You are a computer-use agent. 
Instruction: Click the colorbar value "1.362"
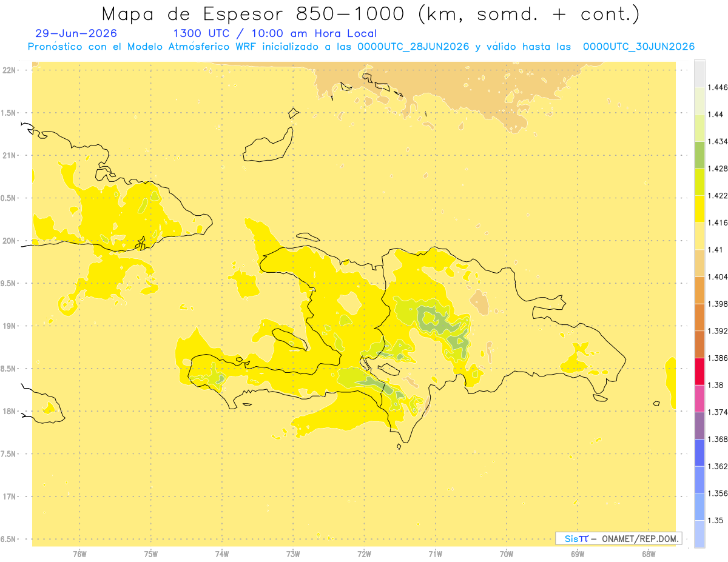(718, 467)
